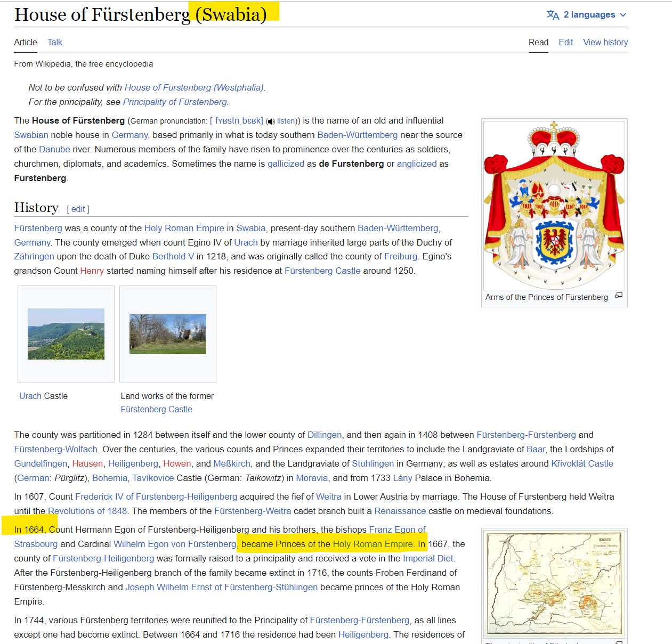Click the listen pronunciation link
Image resolution: width=672 pixels, height=644 pixels.
point(286,121)
